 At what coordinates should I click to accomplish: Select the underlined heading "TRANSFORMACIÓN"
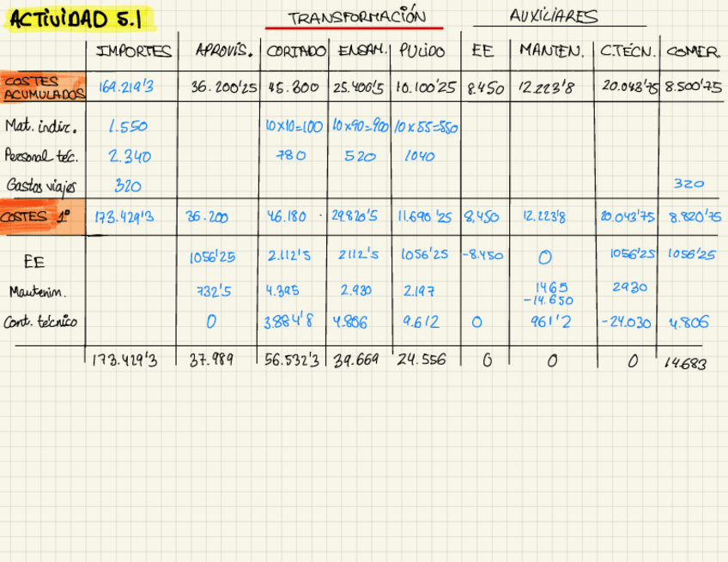click(x=356, y=17)
